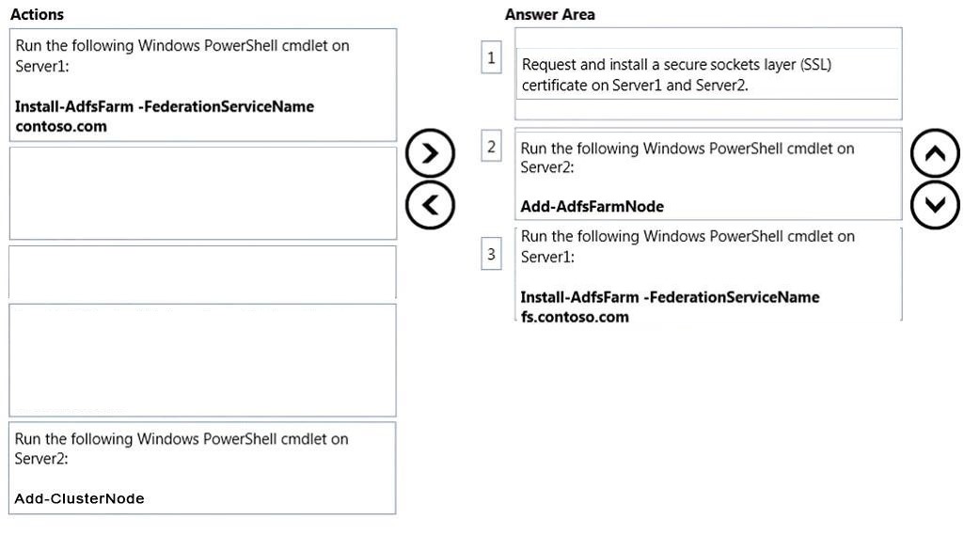Click the bold Add-ClusterNode cmdlet text
Screen dimensions: 980x535
coord(79,498)
